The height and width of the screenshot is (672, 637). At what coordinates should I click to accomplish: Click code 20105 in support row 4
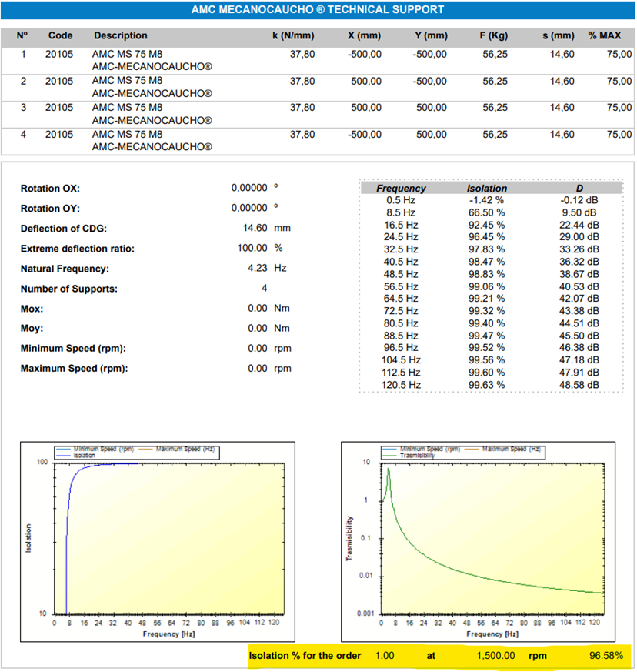point(59,135)
